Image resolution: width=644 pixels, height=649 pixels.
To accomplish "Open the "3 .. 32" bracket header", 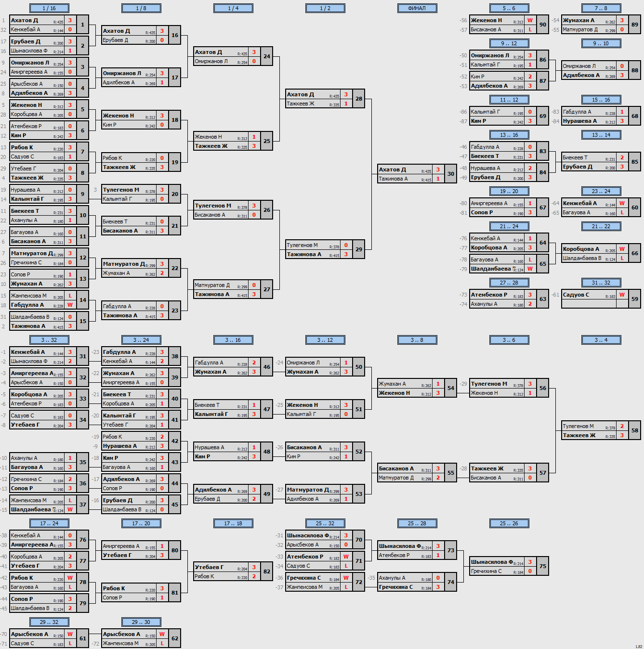I will [49, 340].
